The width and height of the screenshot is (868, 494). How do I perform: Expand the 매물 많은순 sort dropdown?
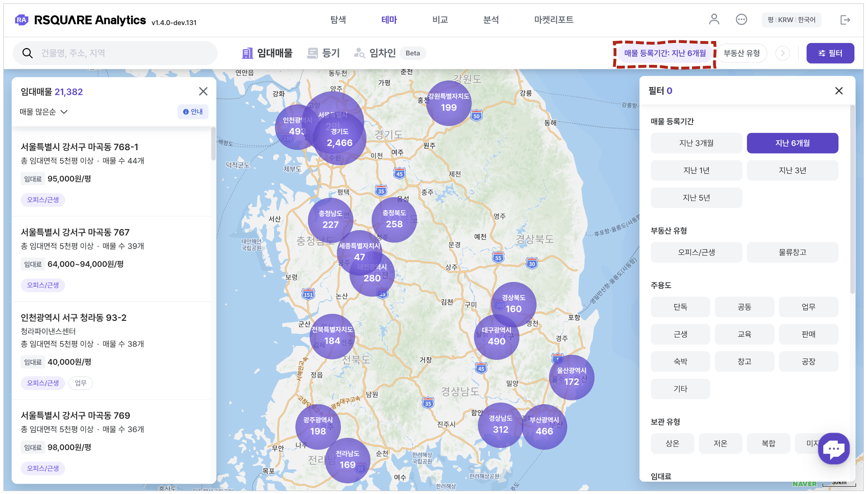pyautogui.click(x=43, y=112)
